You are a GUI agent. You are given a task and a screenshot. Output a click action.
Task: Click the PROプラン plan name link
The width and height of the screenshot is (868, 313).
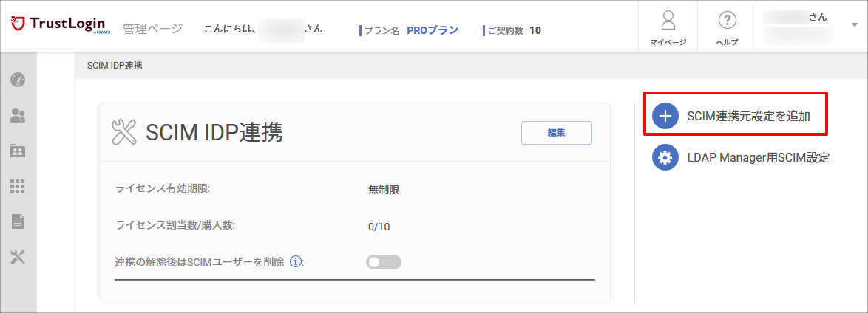[433, 30]
